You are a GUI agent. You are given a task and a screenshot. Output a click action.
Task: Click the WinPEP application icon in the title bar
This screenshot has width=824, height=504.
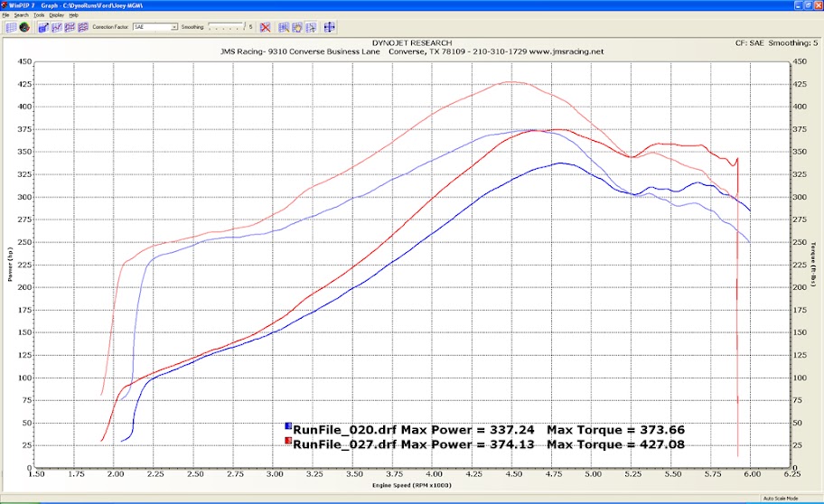coord(5,5)
